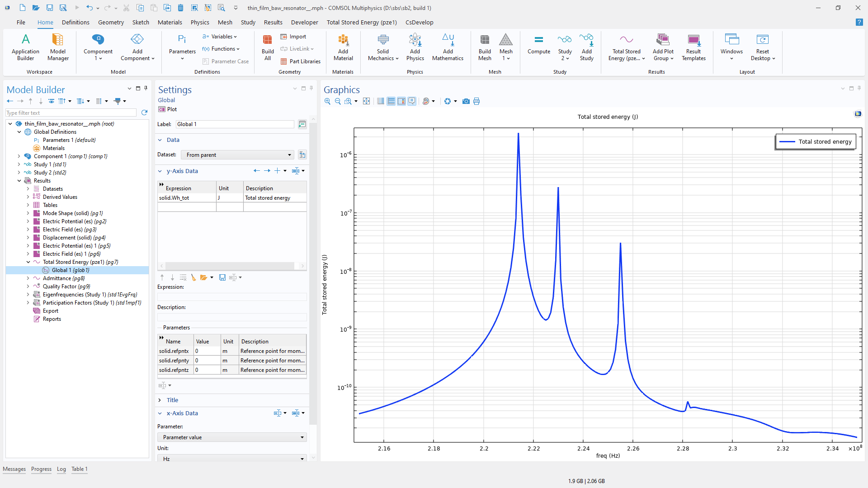Toggle the show legends button
The image size is (868, 488).
point(411,101)
